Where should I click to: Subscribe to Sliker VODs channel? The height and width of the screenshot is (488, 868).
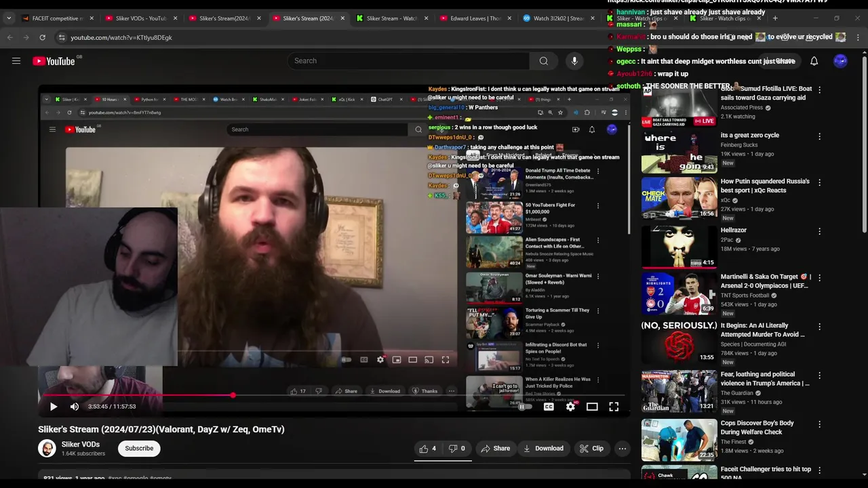point(139,448)
